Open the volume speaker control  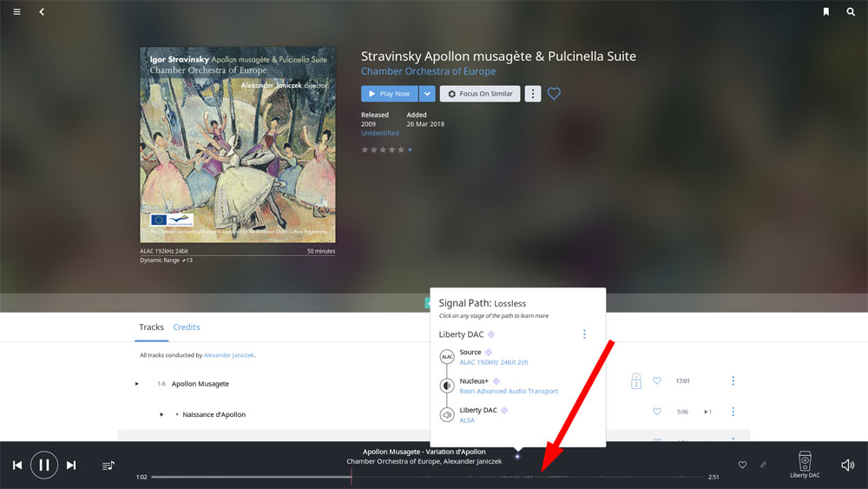[x=847, y=466]
